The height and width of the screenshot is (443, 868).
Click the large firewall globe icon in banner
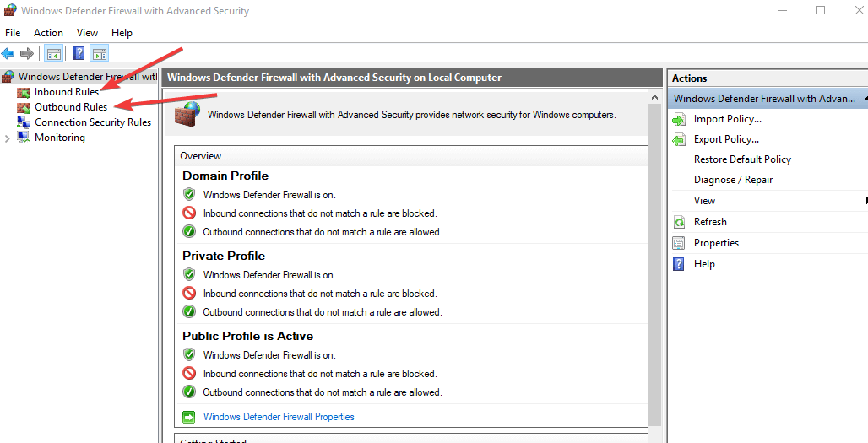pyautogui.click(x=187, y=113)
